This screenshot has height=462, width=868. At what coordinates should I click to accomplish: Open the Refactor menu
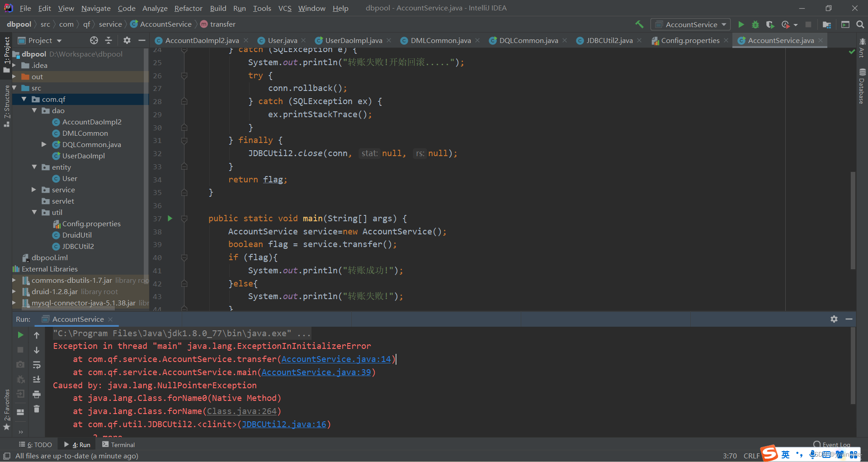188,8
